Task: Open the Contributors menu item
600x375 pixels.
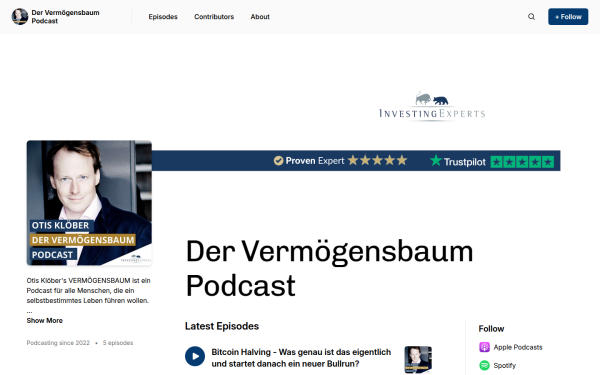Action: coord(214,17)
